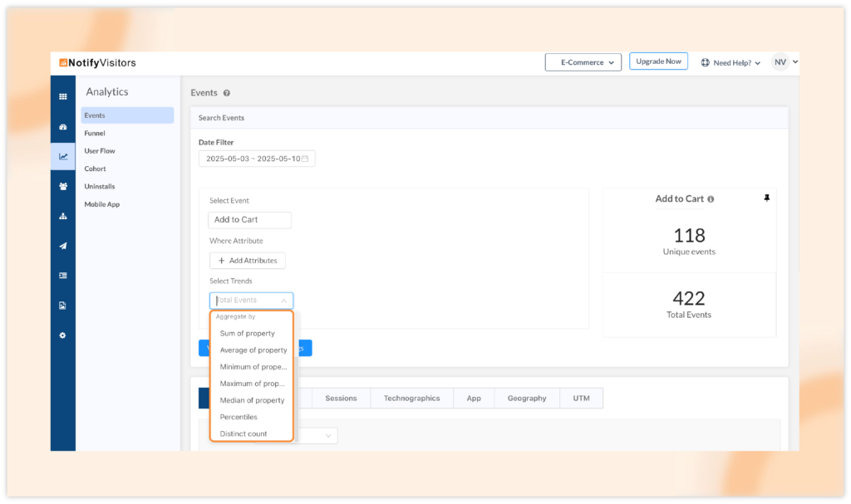This screenshot has height=504, width=851.
Task: Pin the Add to Cart card
Action: (x=767, y=198)
